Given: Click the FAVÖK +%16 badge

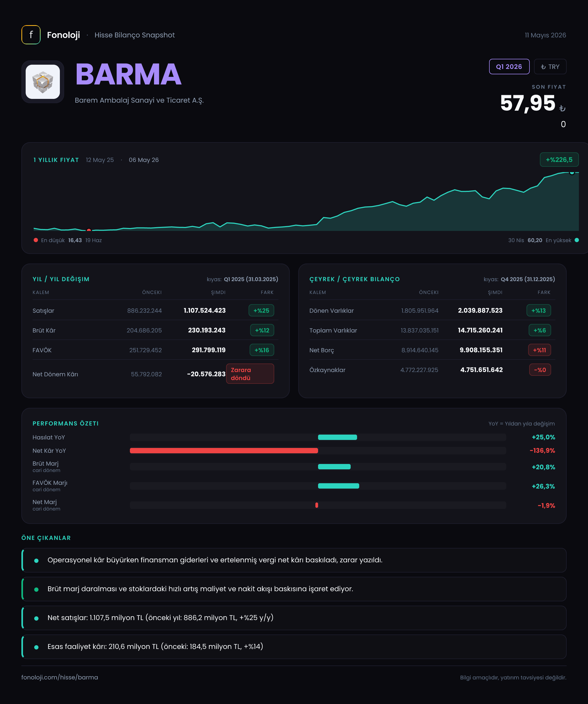Looking at the screenshot, I should [x=261, y=350].
